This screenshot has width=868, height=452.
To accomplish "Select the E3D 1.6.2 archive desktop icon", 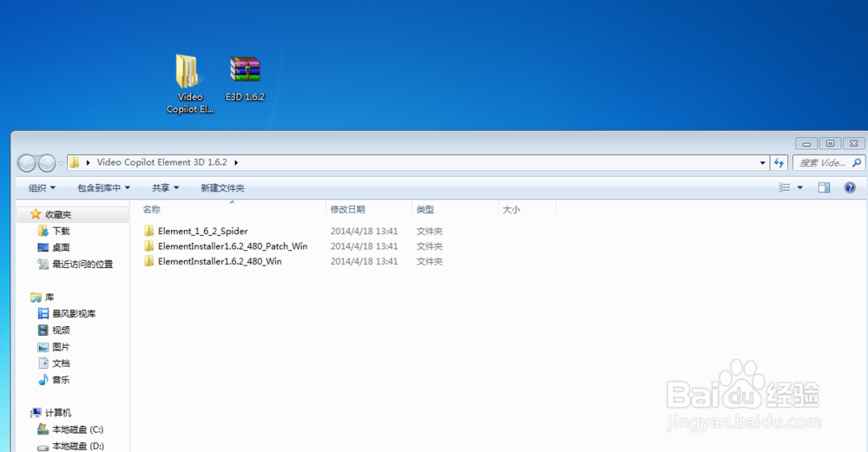I will click(x=245, y=79).
